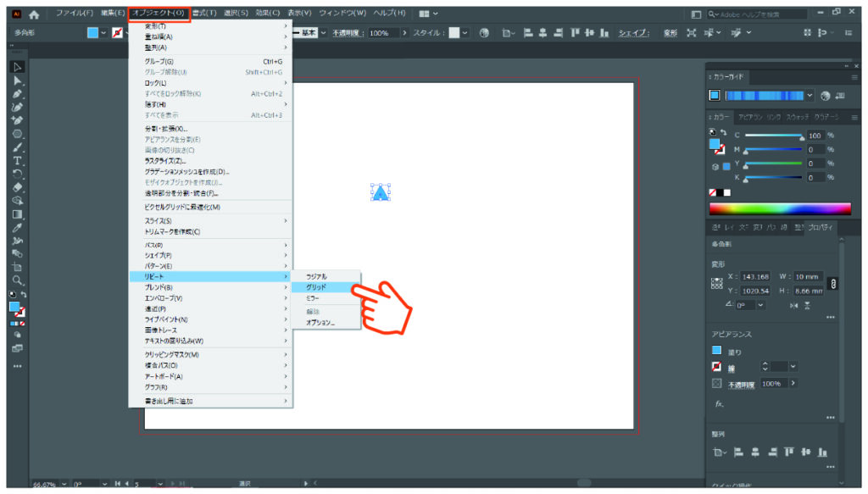Click the fx effects icon in Appearance

pos(719,404)
